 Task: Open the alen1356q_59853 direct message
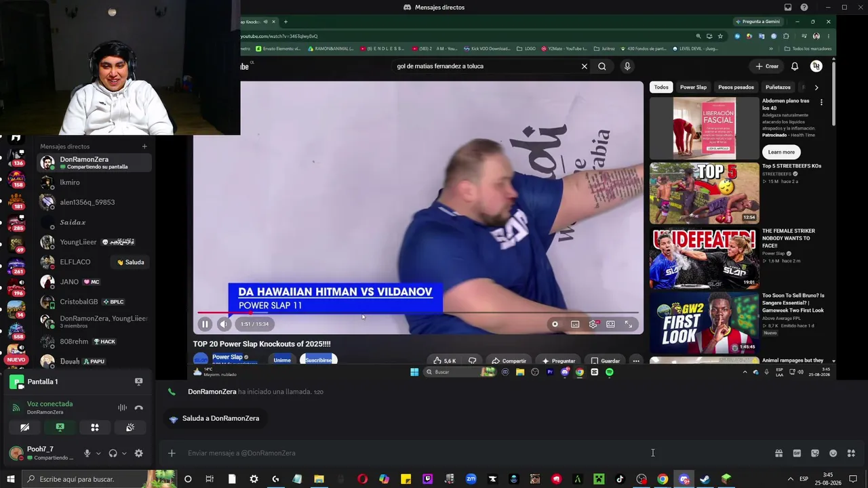95,202
